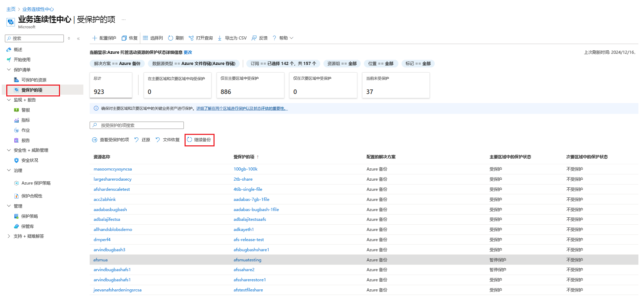Click the 报告 sidebar icon

16,140
